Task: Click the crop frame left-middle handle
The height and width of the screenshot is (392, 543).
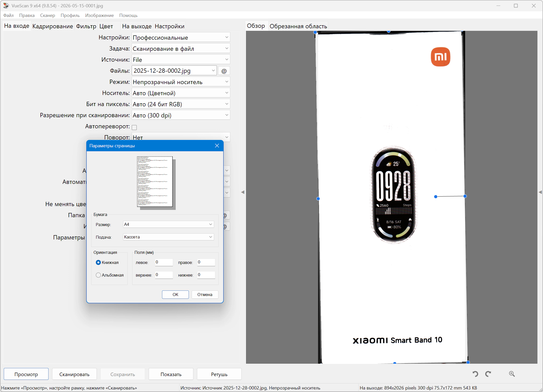Action: (x=318, y=199)
